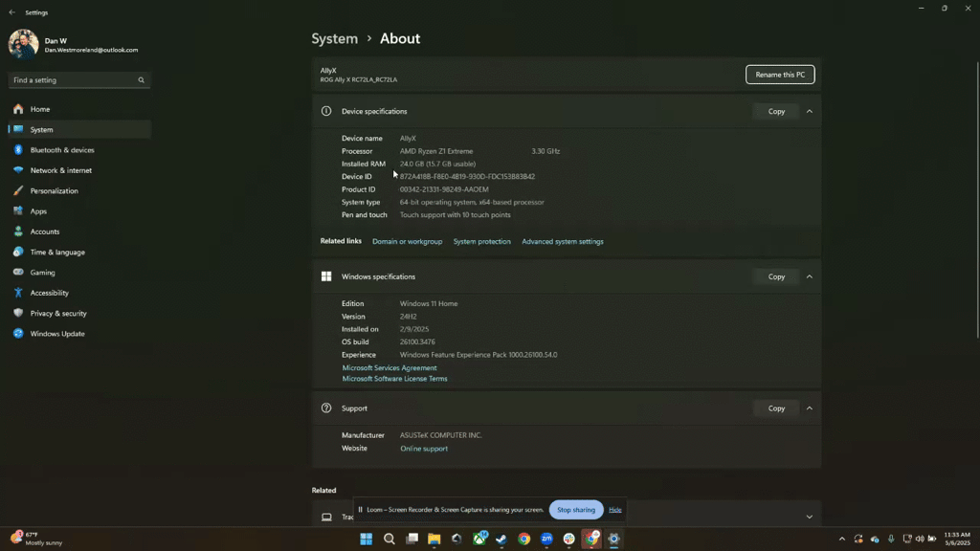Open the Advanced system settings link
The image size is (980, 551).
[x=563, y=242]
